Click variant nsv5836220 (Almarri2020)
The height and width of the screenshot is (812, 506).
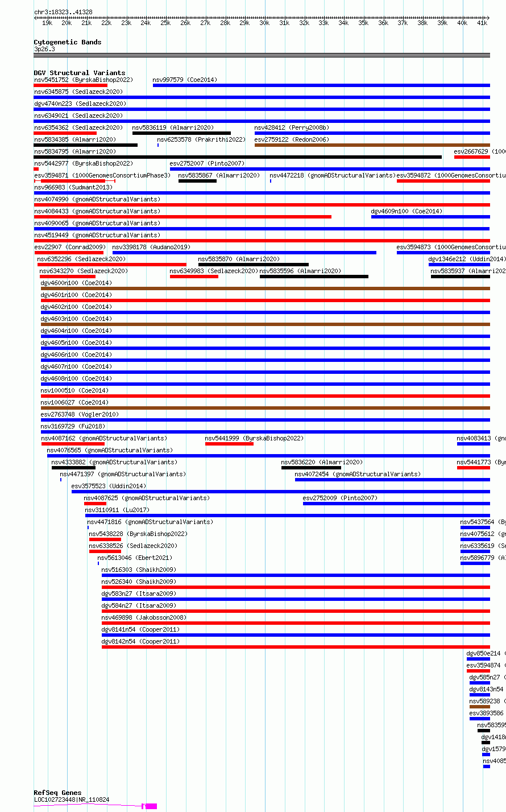click(x=311, y=468)
